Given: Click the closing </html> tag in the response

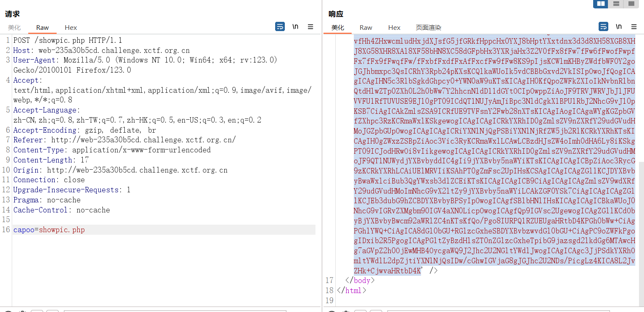Looking at the screenshot, I should [352, 290].
